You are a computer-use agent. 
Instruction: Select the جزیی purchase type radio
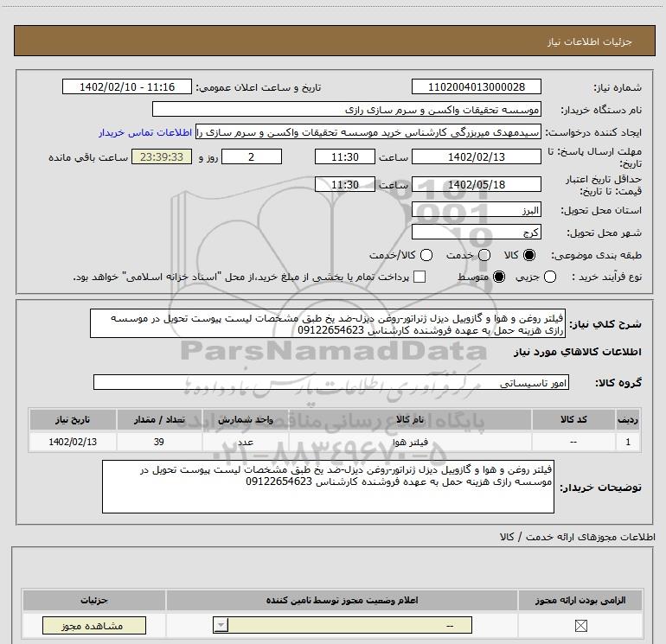click(549, 277)
